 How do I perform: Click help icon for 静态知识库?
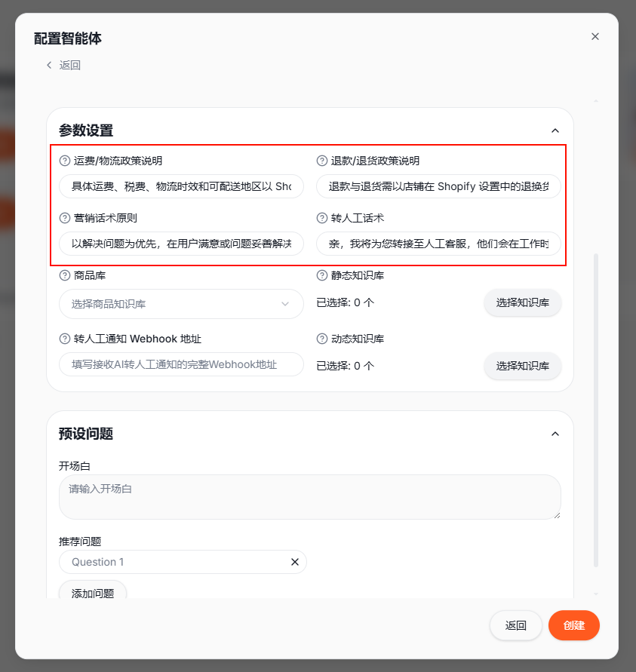(x=322, y=275)
